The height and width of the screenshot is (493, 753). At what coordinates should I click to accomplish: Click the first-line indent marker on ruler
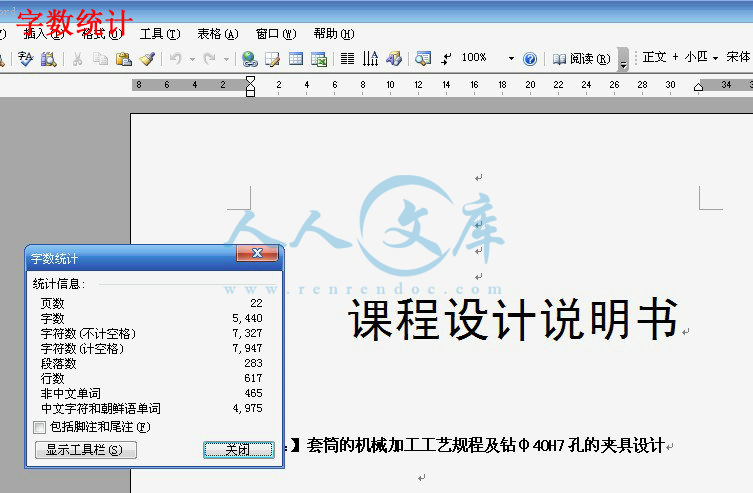coord(250,80)
